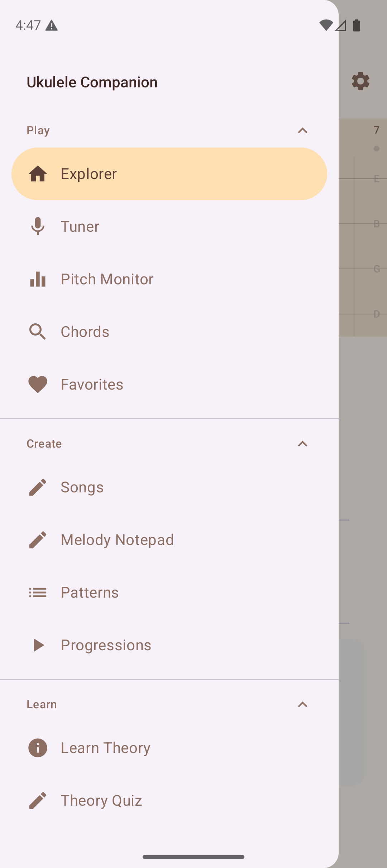Open Melody Notepad from the drawer

click(x=117, y=540)
